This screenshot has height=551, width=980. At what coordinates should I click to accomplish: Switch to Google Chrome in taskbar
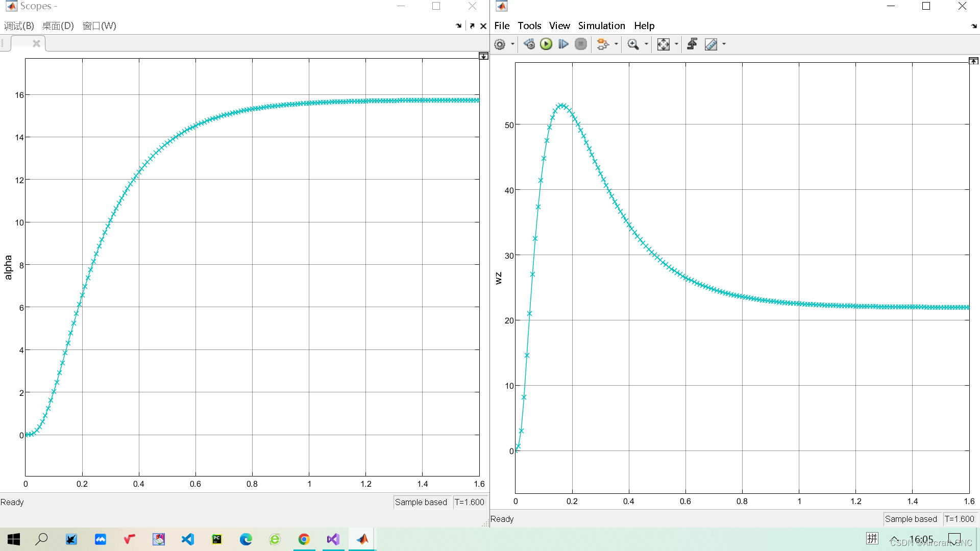tap(304, 539)
